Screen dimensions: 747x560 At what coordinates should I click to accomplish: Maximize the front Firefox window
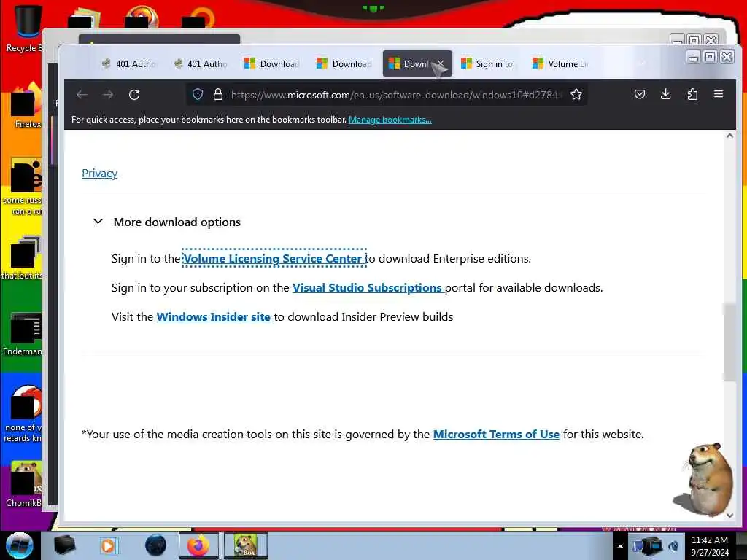(710, 57)
